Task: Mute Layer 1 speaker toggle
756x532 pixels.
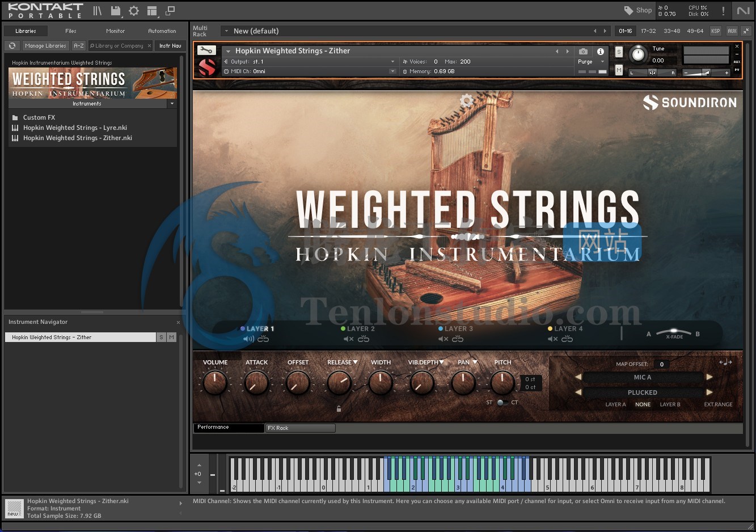Action: tap(248, 339)
